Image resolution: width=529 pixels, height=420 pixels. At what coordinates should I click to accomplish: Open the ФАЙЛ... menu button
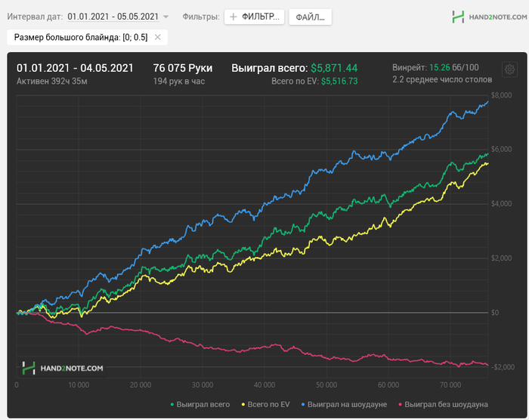pyautogui.click(x=310, y=17)
